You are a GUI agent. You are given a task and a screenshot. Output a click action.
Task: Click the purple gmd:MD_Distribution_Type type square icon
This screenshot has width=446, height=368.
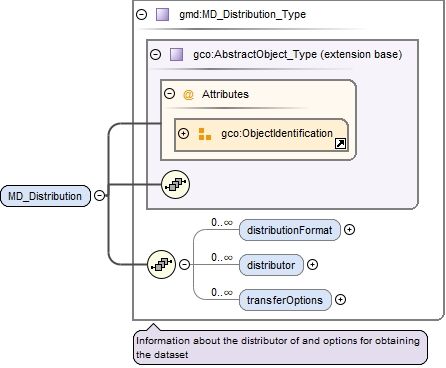coord(163,14)
